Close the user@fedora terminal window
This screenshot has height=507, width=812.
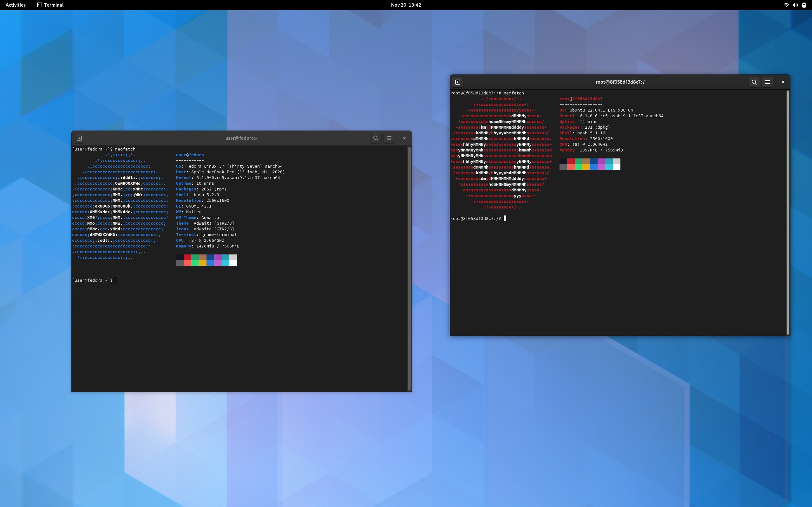[x=404, y=138]
